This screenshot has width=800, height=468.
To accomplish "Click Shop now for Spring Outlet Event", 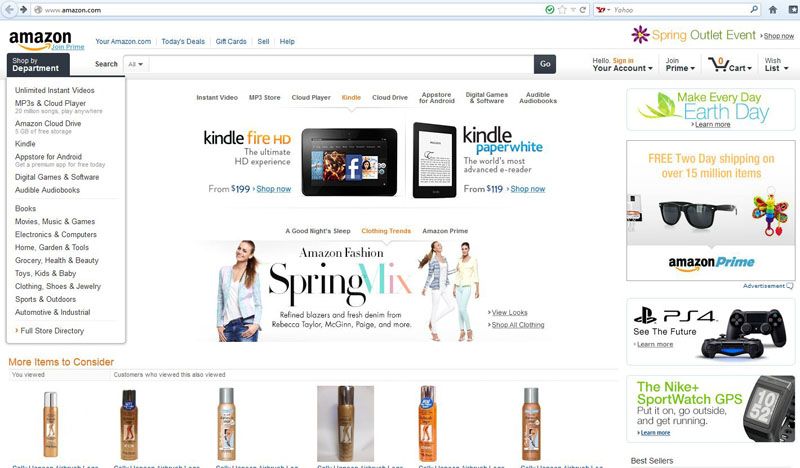I will (x=779, y=36).
